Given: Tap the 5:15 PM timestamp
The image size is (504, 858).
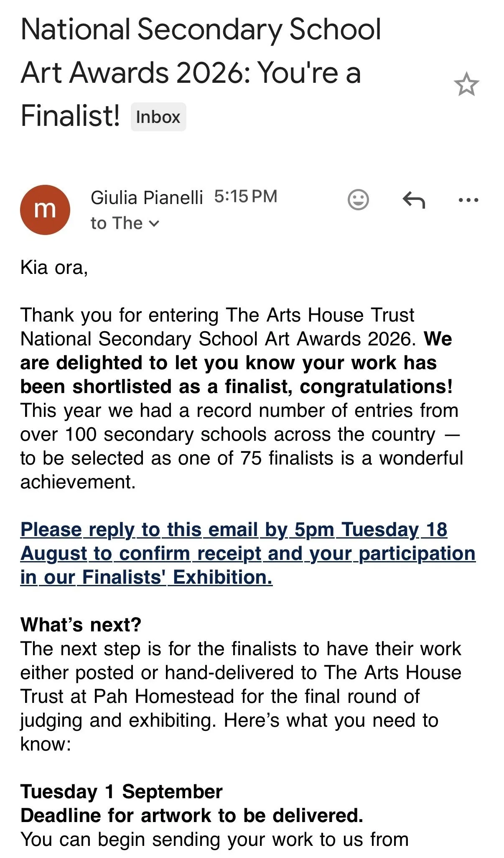Looking at the screenshot, I should point(246,197).
